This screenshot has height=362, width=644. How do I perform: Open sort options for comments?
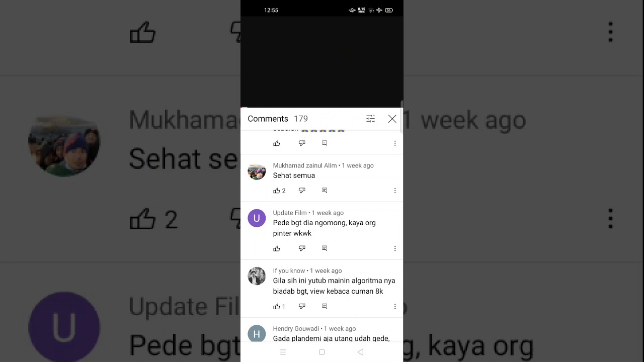370,119
